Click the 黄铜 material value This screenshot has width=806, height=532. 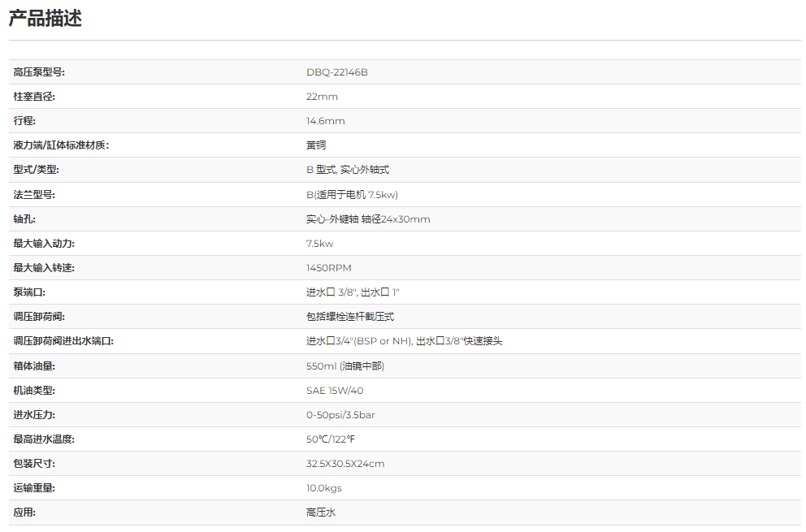(316, 145)
